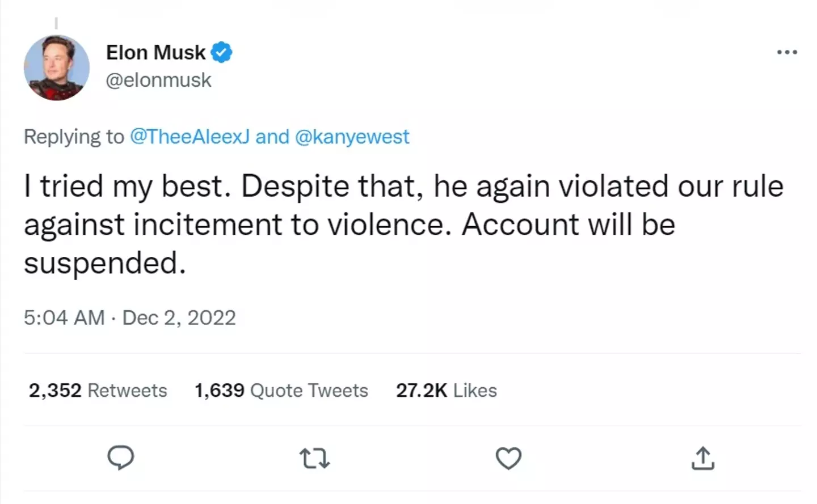Open the @elonmusk handle link

pyautogui.click(x=158, y=80)
